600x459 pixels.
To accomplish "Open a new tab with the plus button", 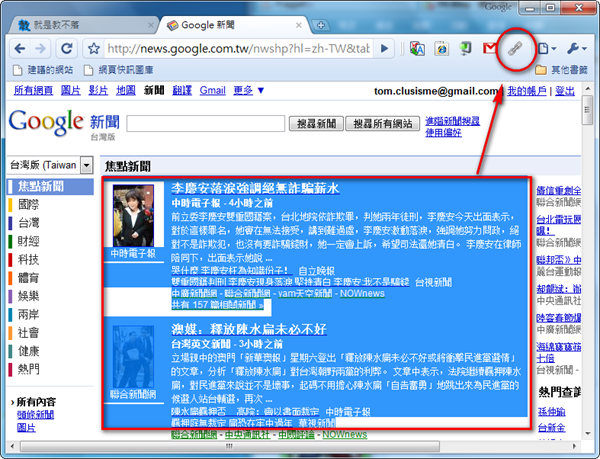I will click(x=321, y=25).
